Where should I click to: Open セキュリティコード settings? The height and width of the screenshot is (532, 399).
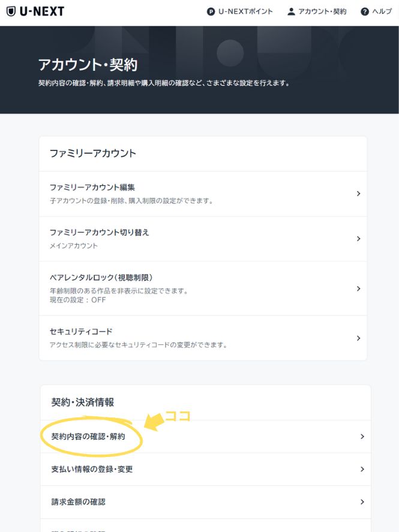pyautogui.click(x=203, y=338)
